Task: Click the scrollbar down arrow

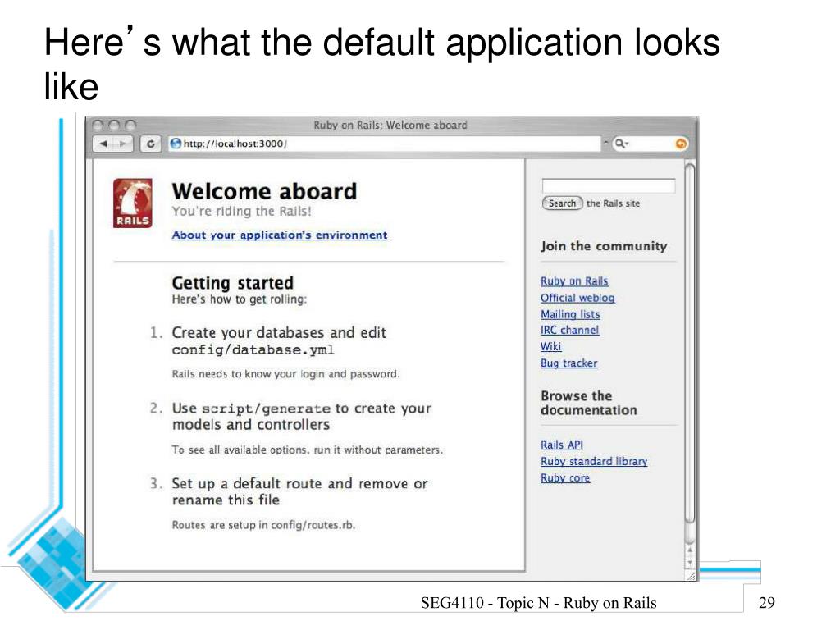Action: click(x=690, y=563)
